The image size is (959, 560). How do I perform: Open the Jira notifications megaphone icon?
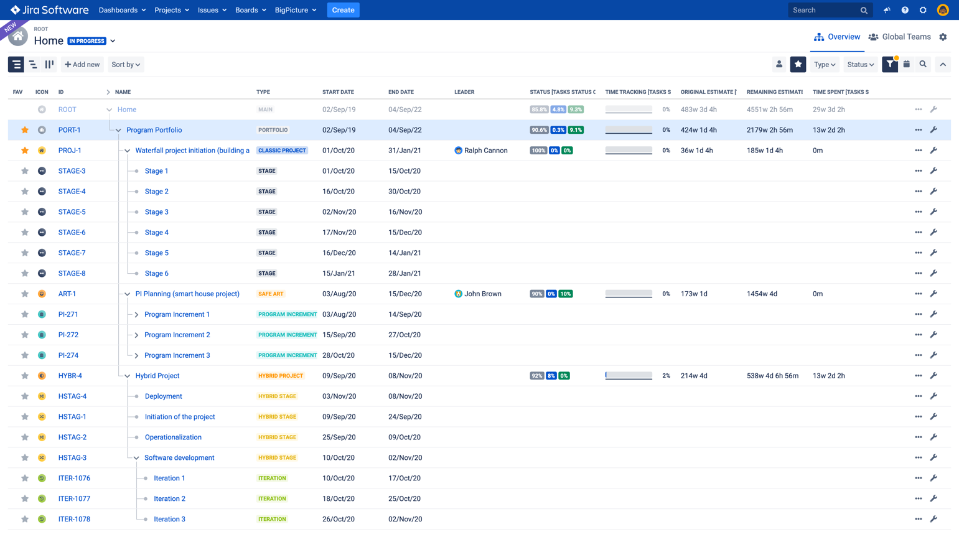(886, 10)
